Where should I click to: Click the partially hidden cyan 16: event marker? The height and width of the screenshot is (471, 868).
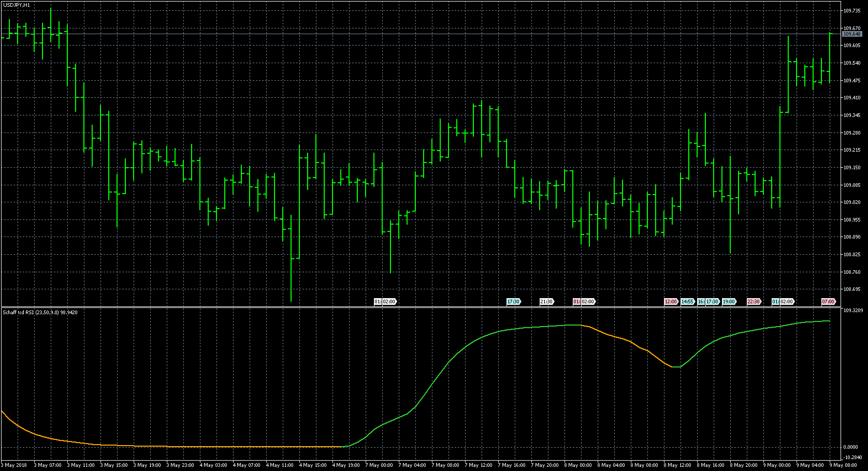pos(701,302)
